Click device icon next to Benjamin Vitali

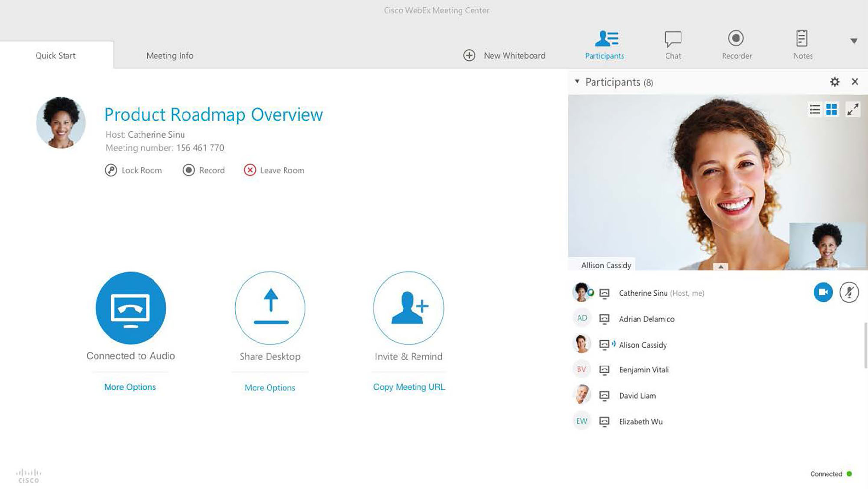pyautogui.click(x=604, y=370)
